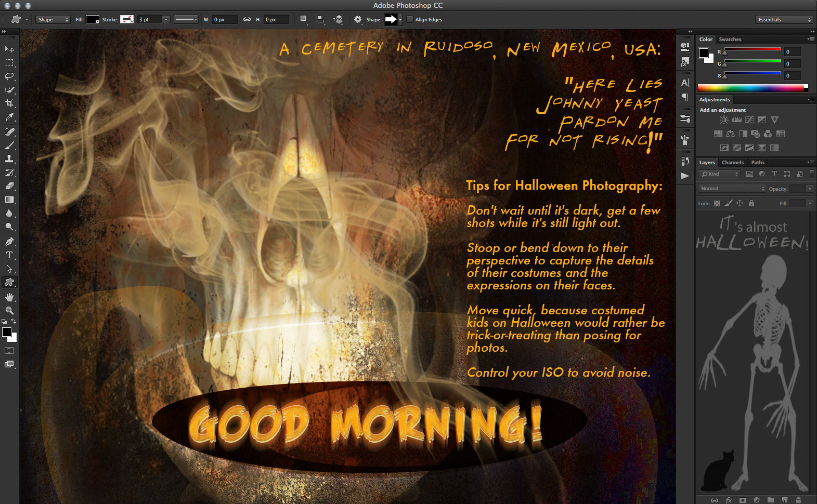Screen dimensions: 817x504
Task: Enable the Align Edges checkbox
Action: tap(410, 20)
